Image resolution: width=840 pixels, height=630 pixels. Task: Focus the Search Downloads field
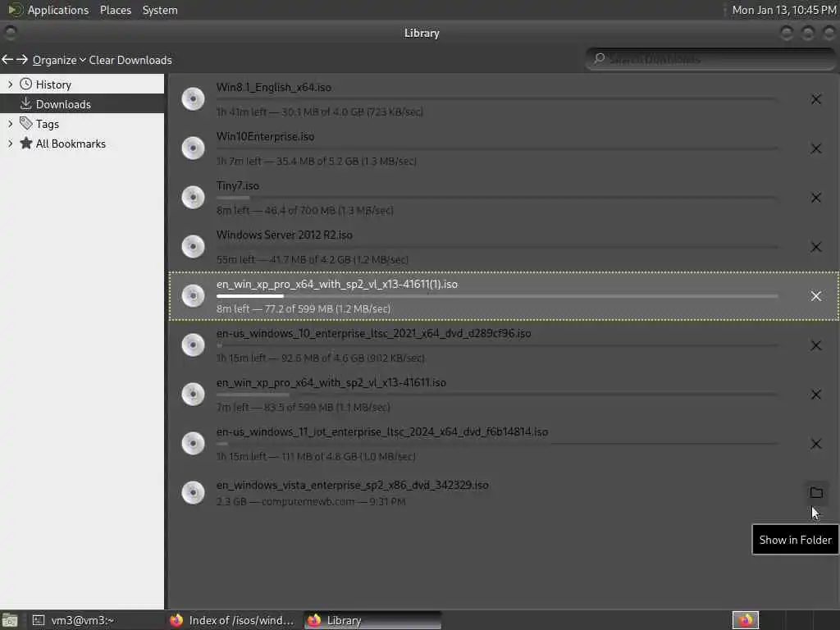coord(710,59)
